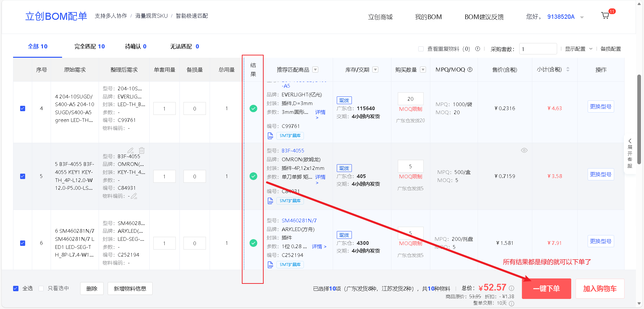Sort by 小计(含税) using sort arrows

(x=568, y=70)
